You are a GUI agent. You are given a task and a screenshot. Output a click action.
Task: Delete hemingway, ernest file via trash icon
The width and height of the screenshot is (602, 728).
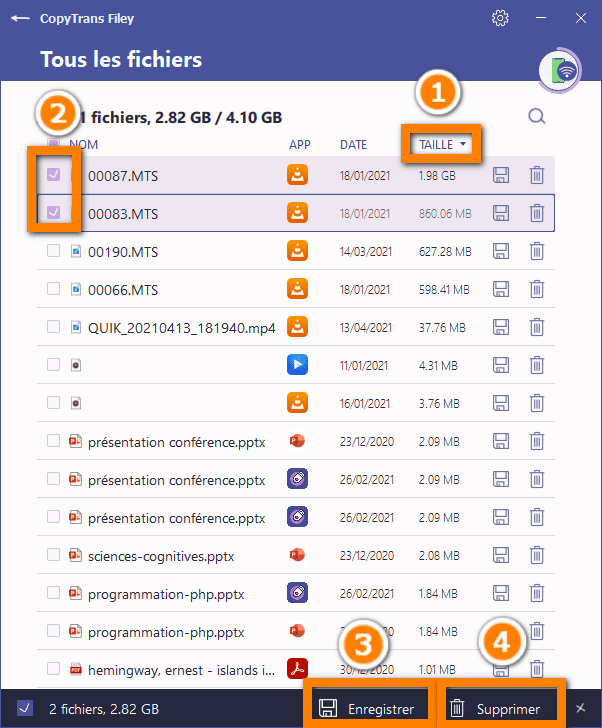coord(537,669)
